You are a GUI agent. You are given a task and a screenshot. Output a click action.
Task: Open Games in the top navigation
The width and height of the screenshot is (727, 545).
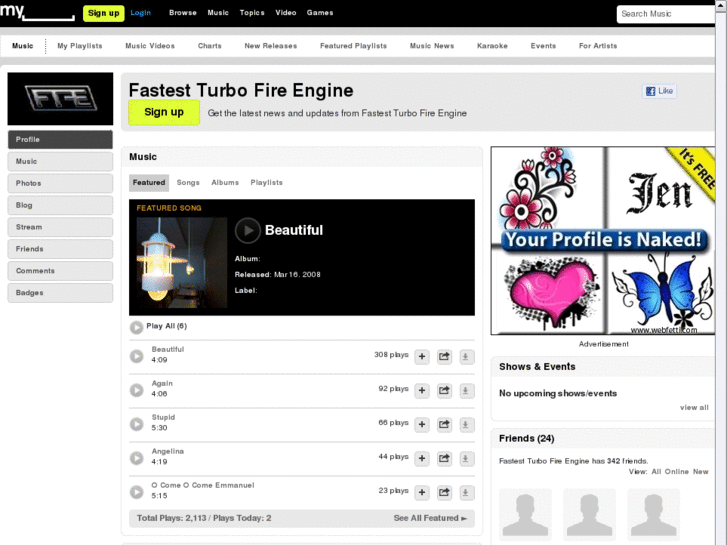click(x=320, y=13)
